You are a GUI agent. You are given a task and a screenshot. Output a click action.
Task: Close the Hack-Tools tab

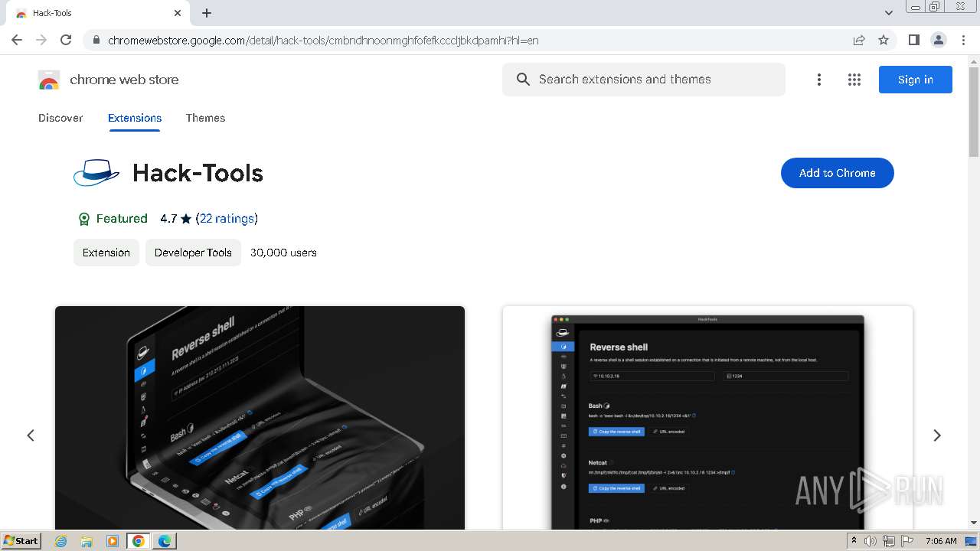[x=178, y=13]
